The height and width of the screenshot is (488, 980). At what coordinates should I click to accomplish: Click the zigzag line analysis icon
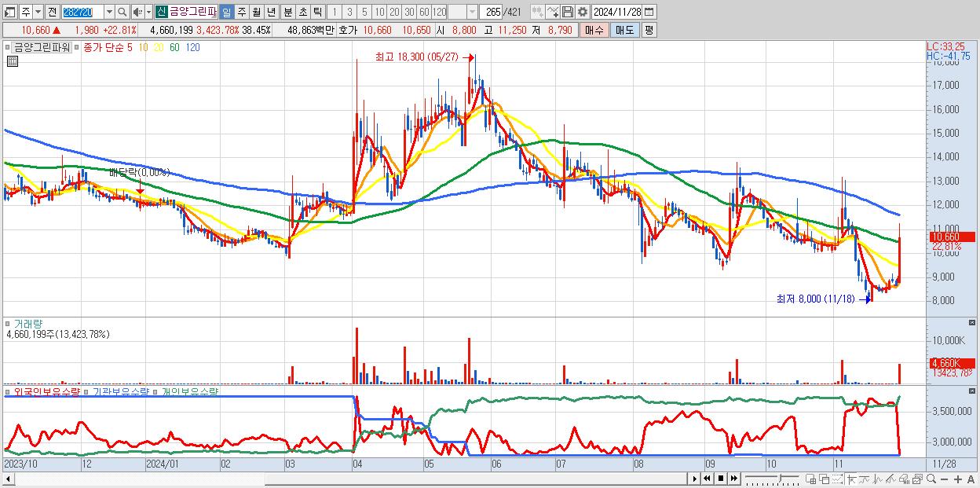click(x=877, y=479)
